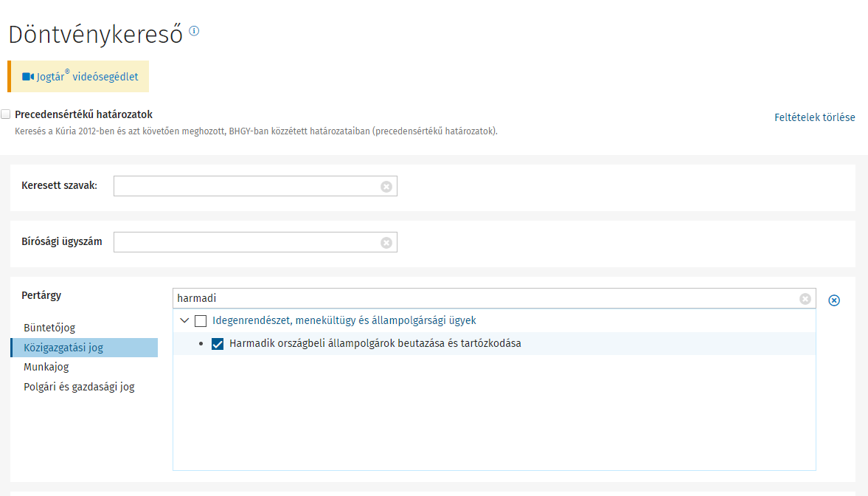Select the Közigazgatási jog category
This screenshot has height=496, width=868.
63,348
